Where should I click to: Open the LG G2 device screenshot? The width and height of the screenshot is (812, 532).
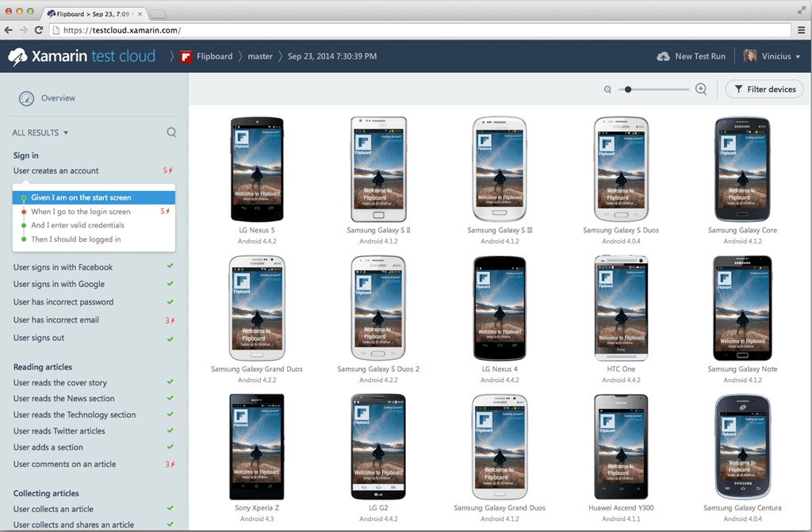click(x=378, y=447)
